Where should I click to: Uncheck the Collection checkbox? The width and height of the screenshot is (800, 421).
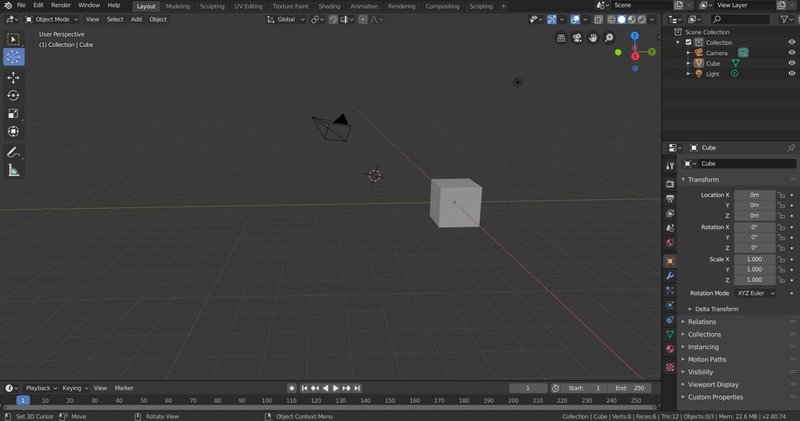[688, 42]
